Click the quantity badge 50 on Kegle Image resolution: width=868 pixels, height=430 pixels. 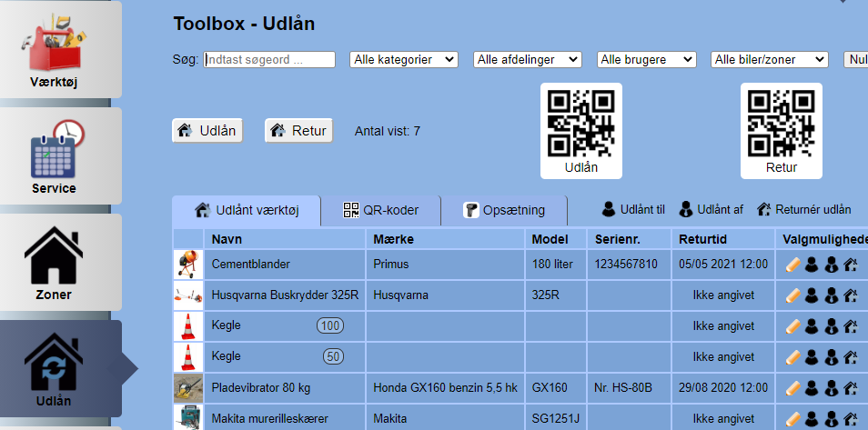click(333, 357)
